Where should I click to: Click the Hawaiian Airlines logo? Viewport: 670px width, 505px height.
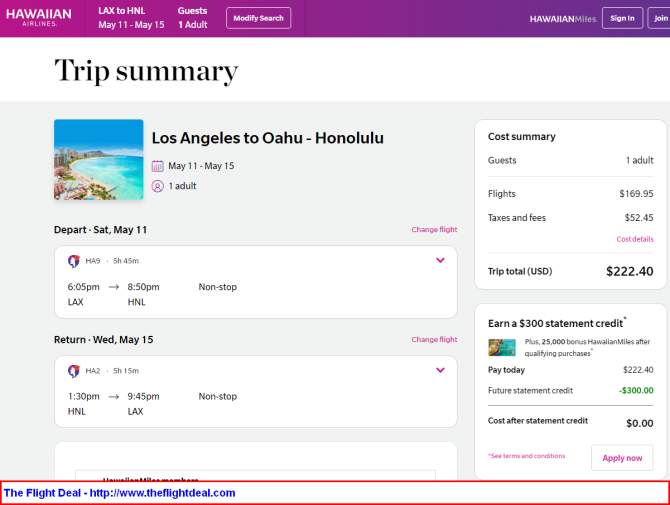click(x=39, y=18)
